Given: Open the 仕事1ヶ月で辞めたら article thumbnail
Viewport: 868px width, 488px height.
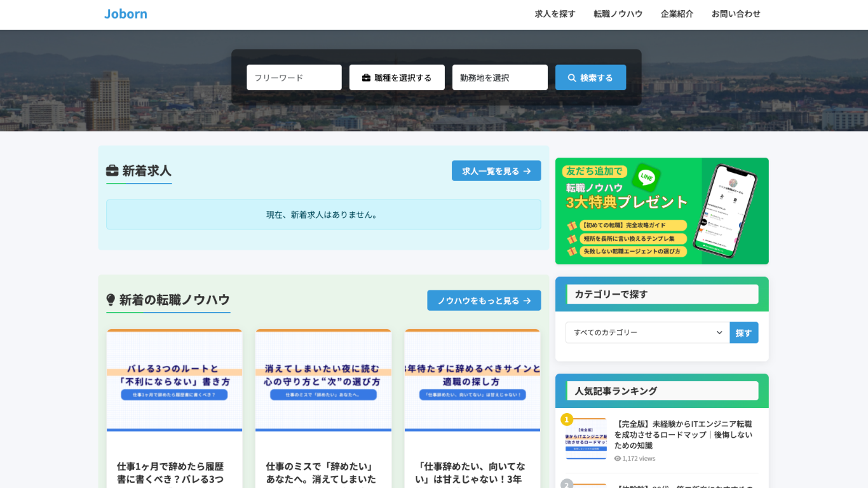Looking at the screenshot, I should pyautogui.click(x=174, y=380).
